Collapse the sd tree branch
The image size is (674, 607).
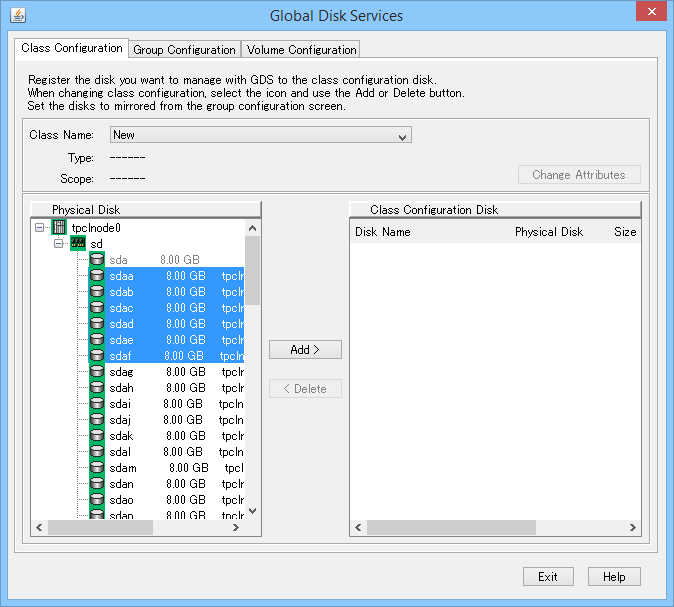click(x=58, y=244)
